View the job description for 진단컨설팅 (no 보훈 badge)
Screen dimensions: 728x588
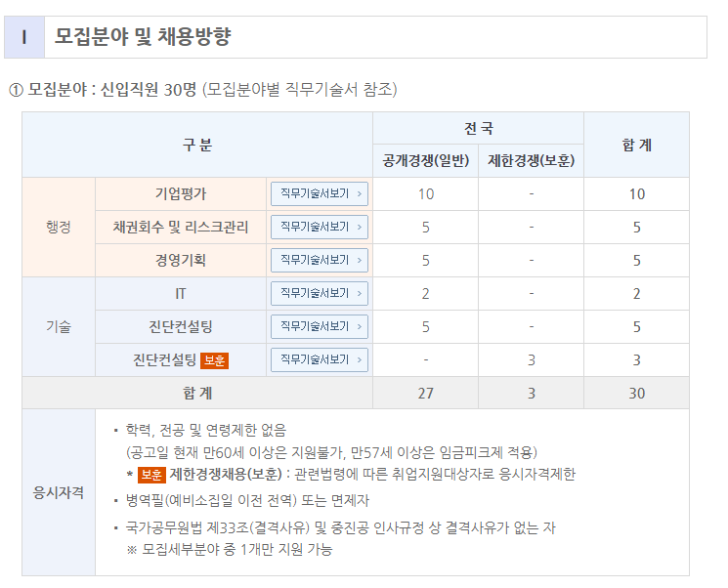pos(319,326)
